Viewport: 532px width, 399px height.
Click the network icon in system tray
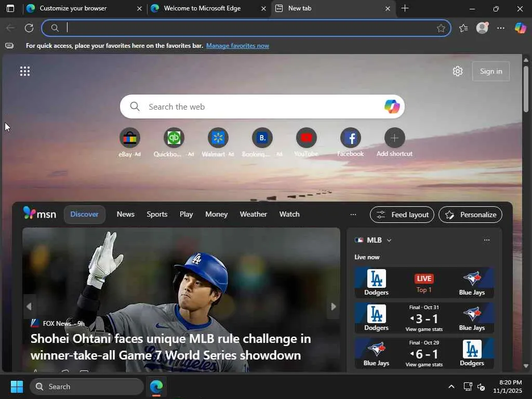468,387
